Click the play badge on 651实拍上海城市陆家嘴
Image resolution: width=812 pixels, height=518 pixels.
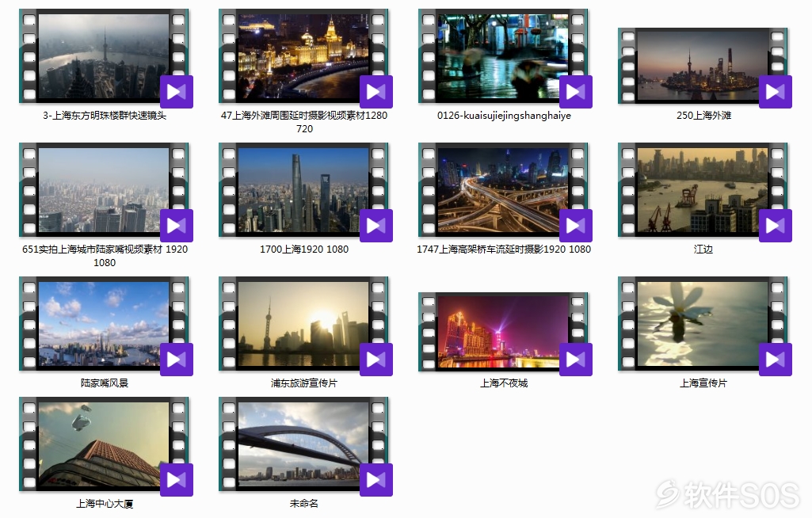pyautogui.click(x=177, y=225)
